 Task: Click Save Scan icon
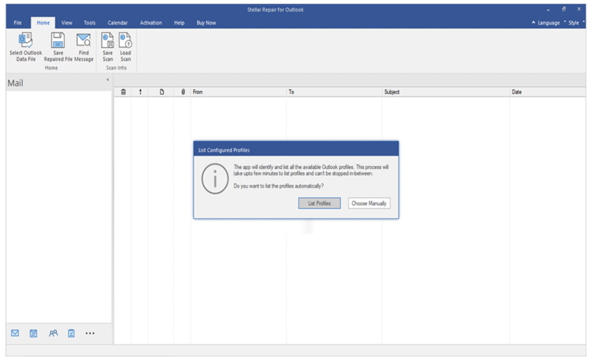(108, 40)
